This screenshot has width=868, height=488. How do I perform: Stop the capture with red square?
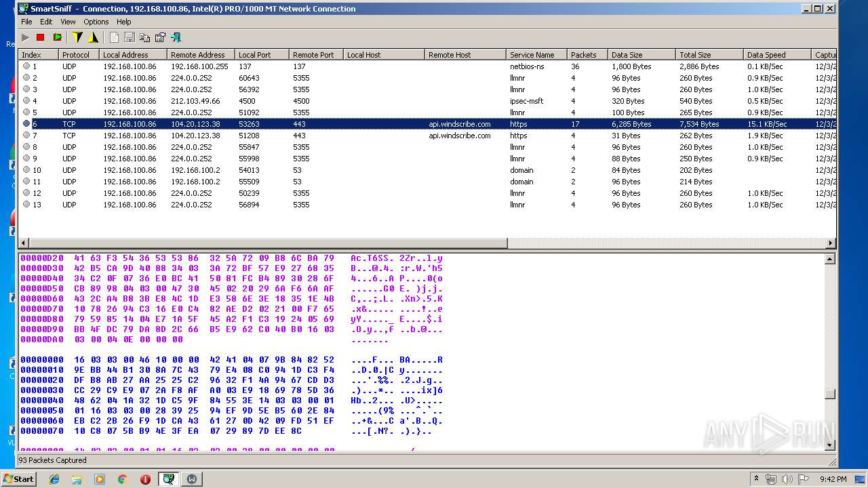41,37
